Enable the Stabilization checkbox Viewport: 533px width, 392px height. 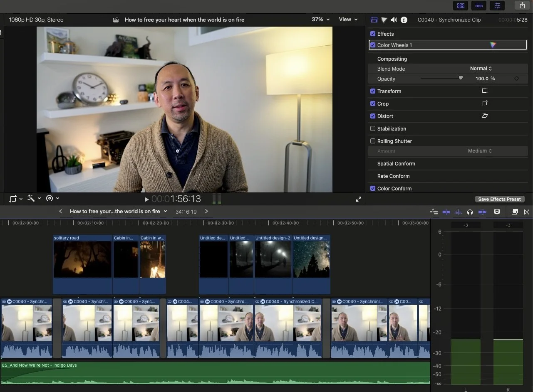[x=373, y=128]
